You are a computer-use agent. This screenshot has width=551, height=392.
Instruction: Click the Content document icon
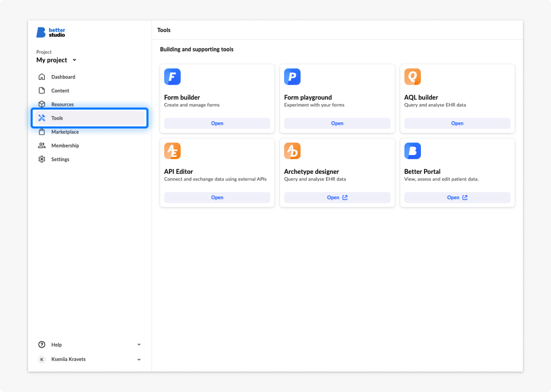42,90
